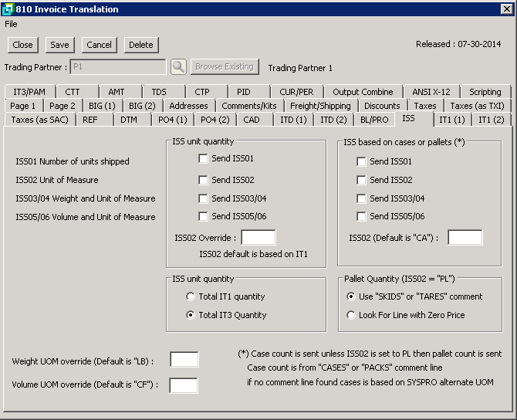
Task: Click the magnifier search icon beside Trading Partner
Action: [178, 67]
